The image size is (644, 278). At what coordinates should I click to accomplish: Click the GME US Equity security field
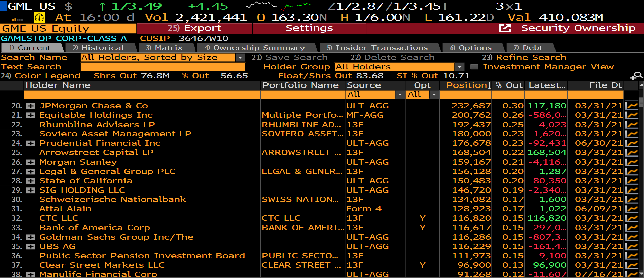tap(68, 28)
